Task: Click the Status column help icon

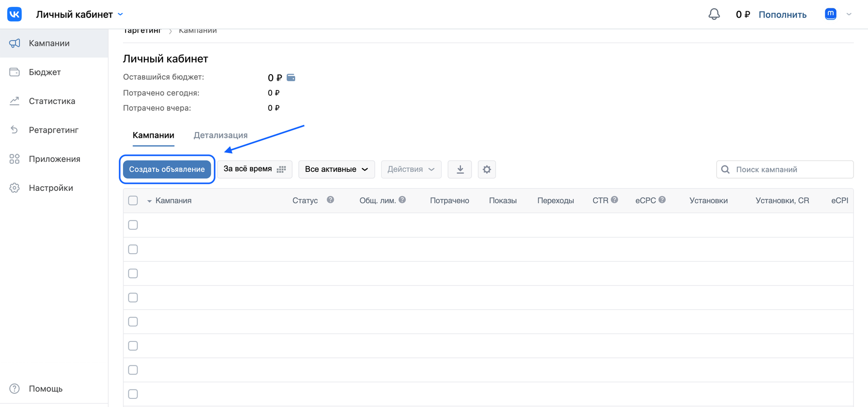Action: coord(330,200)
